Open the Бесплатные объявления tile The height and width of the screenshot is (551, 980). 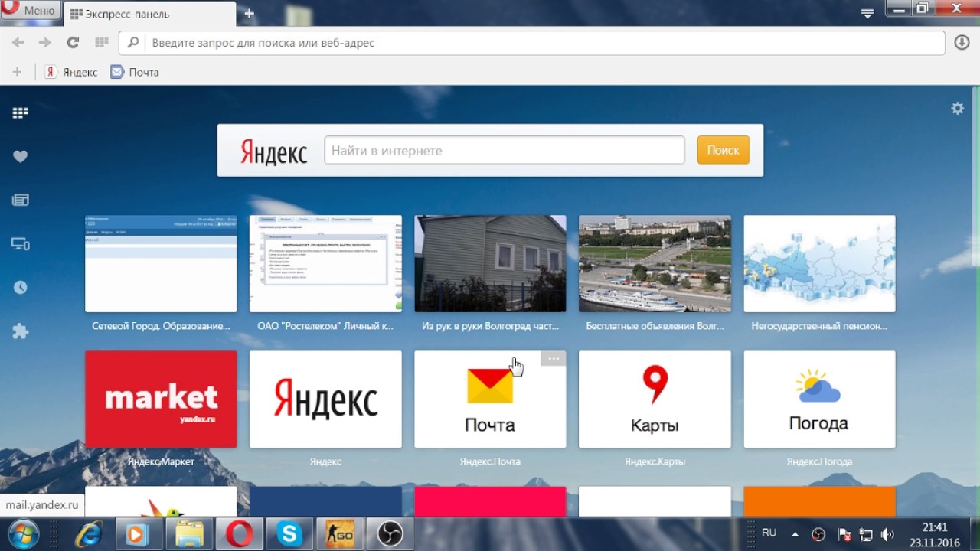(x=655, y=264)
